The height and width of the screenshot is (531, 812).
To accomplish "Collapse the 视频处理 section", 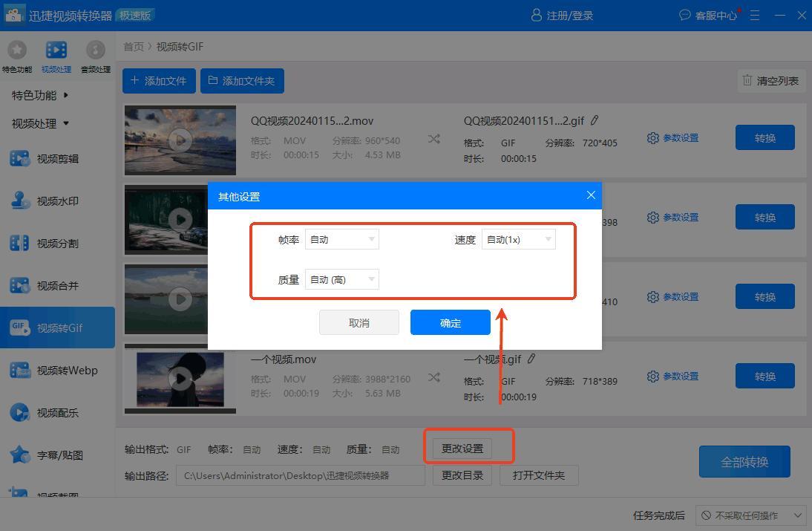I will pyautogui.click(x=40, y=123).
